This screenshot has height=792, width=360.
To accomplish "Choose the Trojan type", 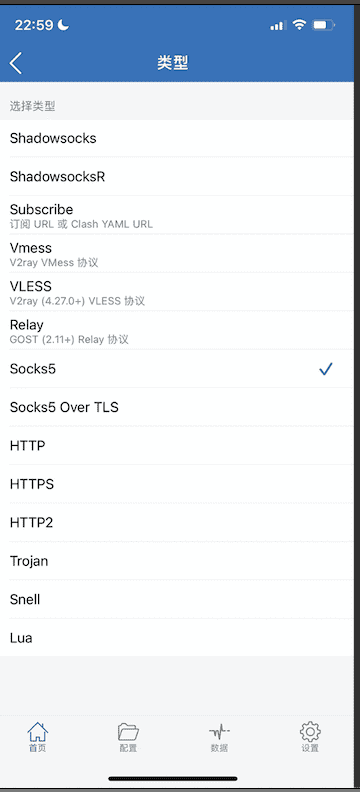I will coord(177,561).
